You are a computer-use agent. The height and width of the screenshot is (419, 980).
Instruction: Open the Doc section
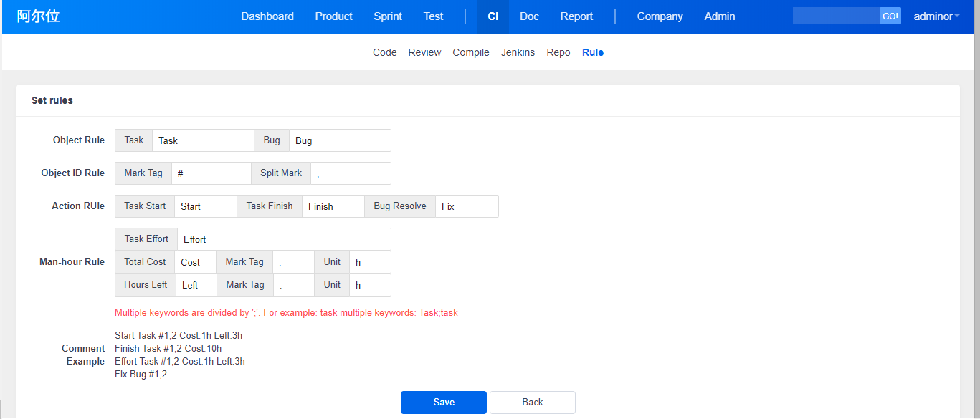click(530, 16)
